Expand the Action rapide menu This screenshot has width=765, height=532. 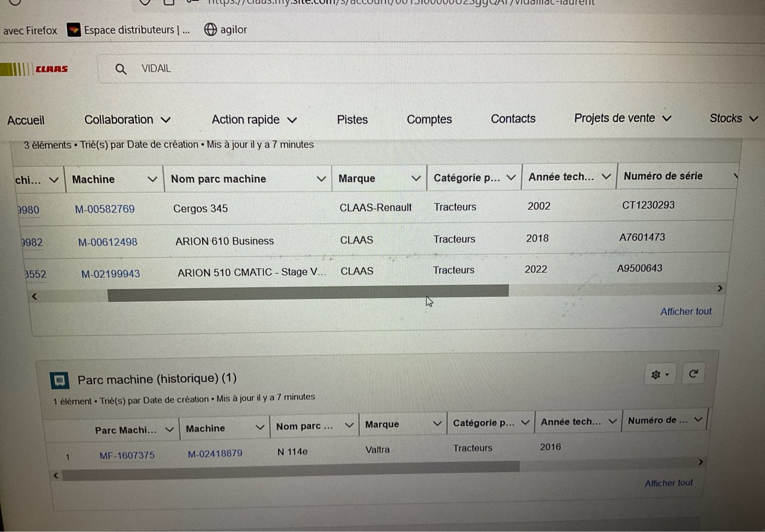point(254,120)
